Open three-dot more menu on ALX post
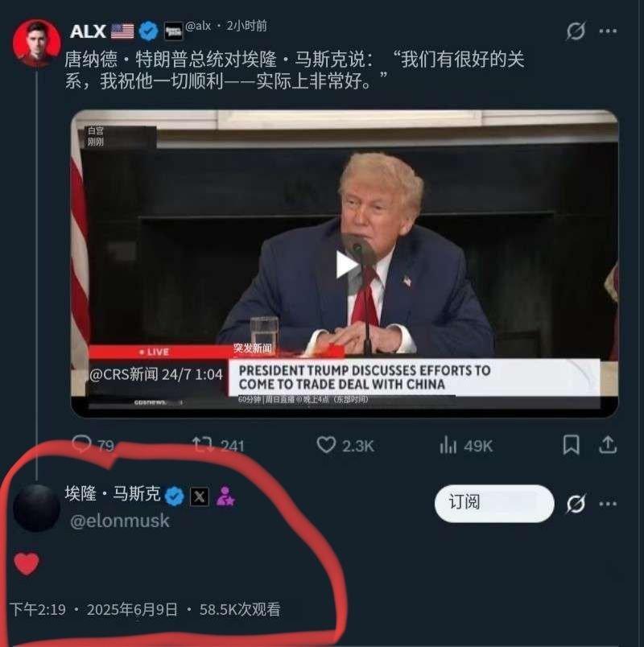The image size is (644, 647). click(608, 31)
